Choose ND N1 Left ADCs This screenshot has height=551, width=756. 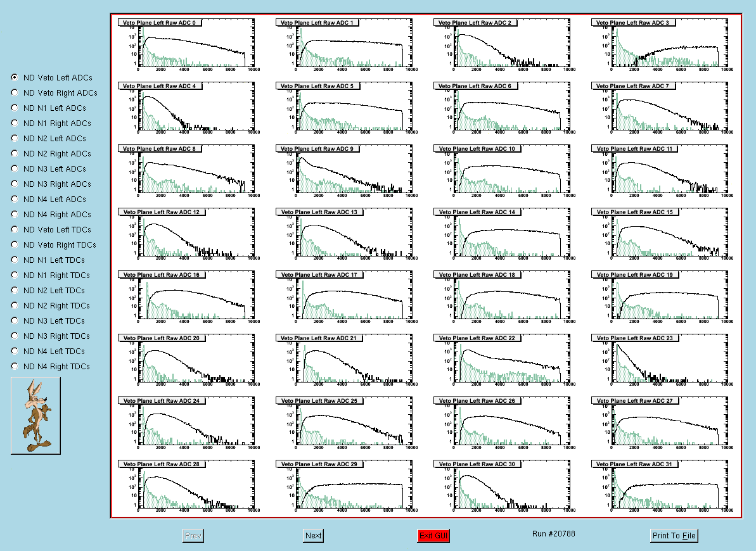(x=15, y=108)
